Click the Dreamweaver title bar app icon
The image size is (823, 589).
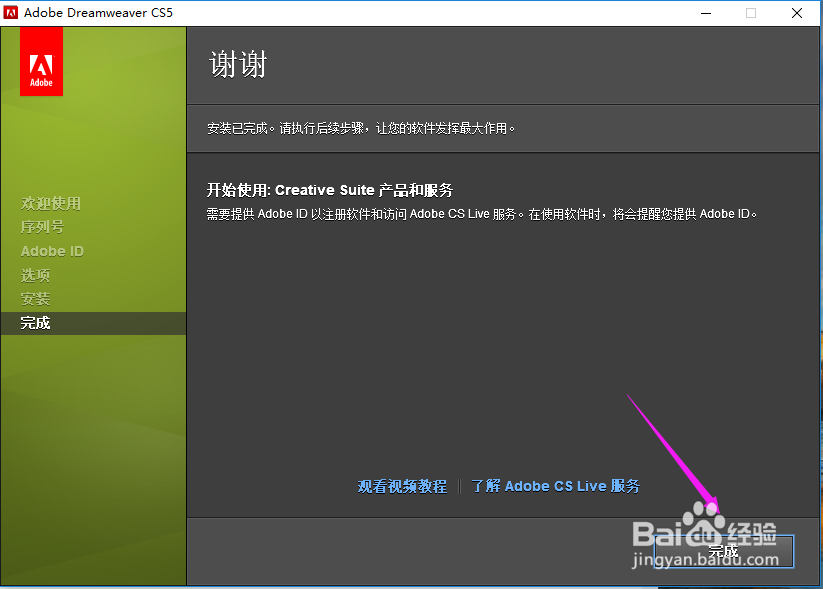pyautogui.click(x=10, y=13)
